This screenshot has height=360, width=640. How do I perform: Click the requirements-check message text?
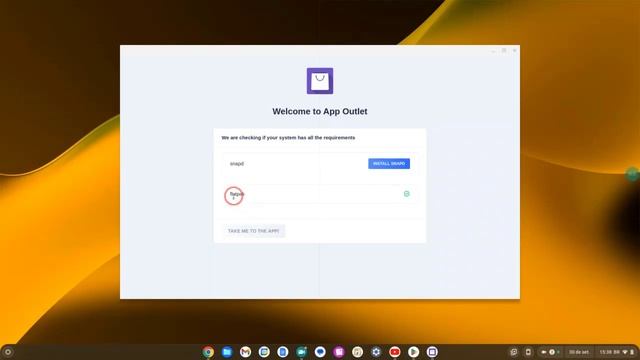pyautogui.click(x=288, y=138)
